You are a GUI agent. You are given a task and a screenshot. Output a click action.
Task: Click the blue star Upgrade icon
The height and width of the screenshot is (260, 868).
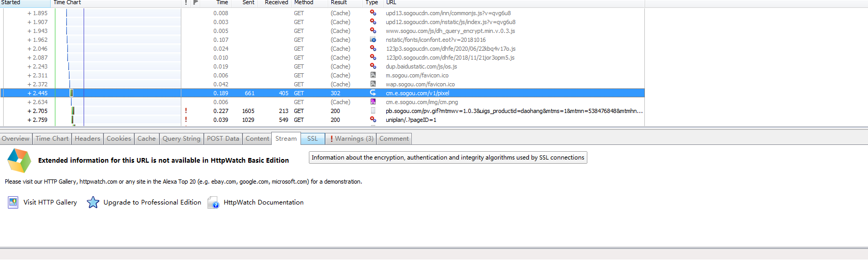coord(92,202)
